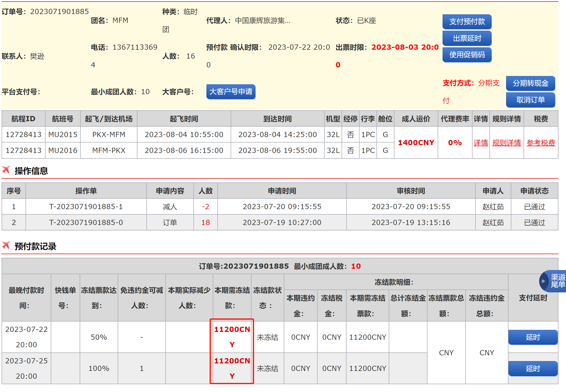Click flight number MU2016 cell

pos(63,150)
